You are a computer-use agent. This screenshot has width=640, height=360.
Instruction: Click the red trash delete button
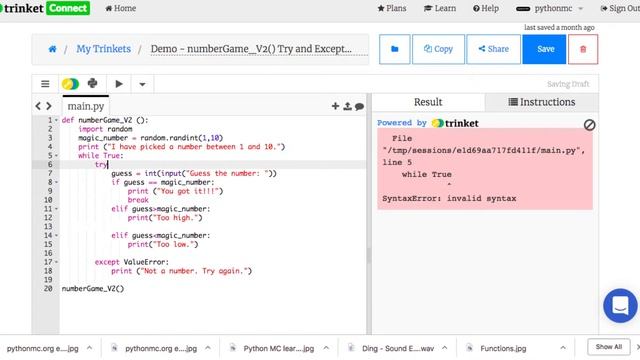pos(583,49)
